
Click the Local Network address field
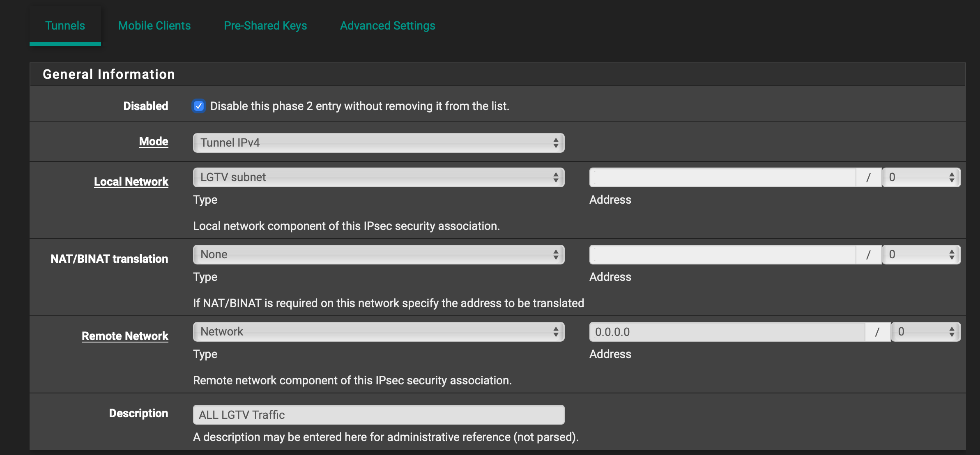click(x=722, y=177)
